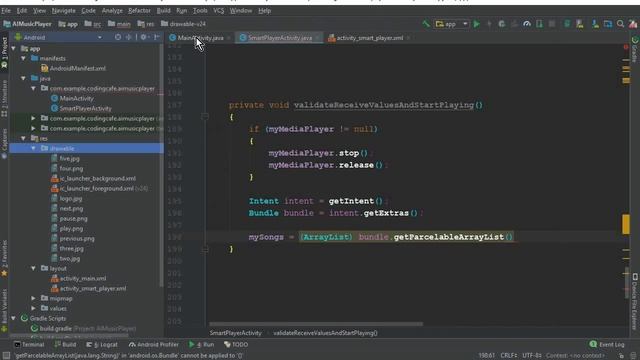Open the Project Structure icon
The image size is (640, 360).
(608, 24)
